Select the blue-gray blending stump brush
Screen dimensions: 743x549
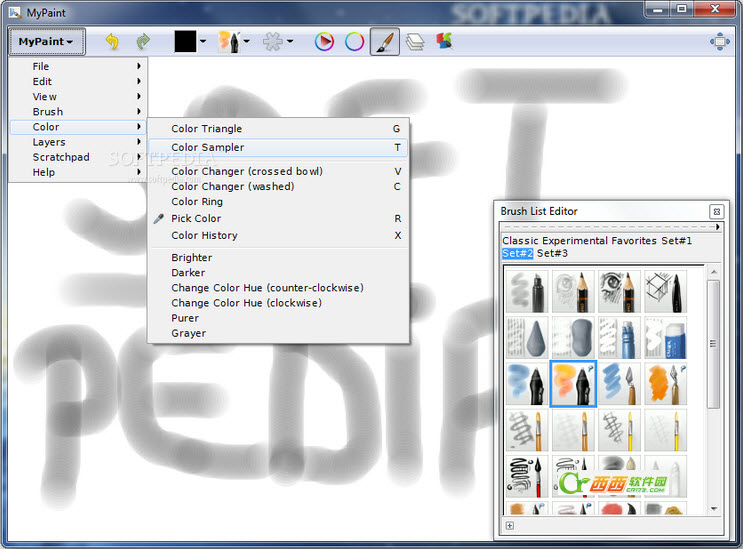click(x=527, y=338)
